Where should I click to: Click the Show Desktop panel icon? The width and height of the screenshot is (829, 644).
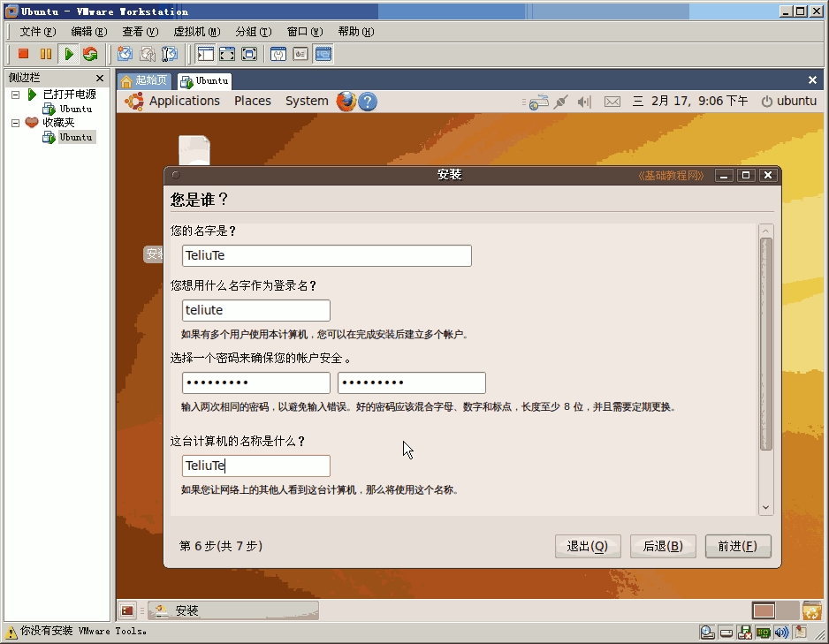(127, 610)
